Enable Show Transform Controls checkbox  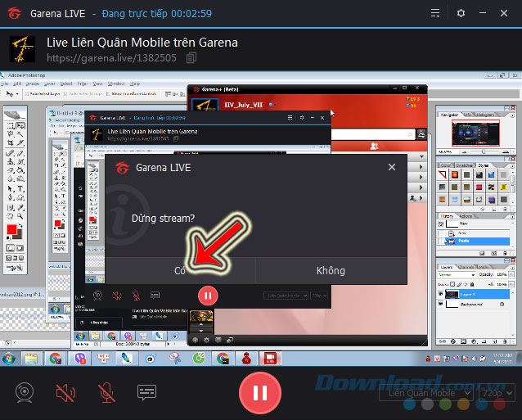point(108,94)
